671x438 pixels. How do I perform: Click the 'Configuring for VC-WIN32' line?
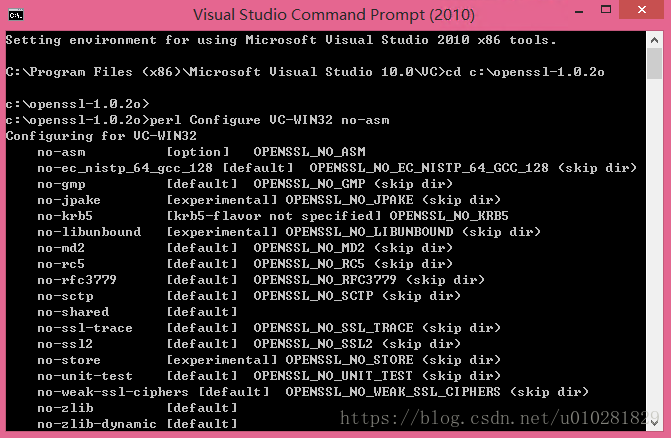[x=101, y=136]
